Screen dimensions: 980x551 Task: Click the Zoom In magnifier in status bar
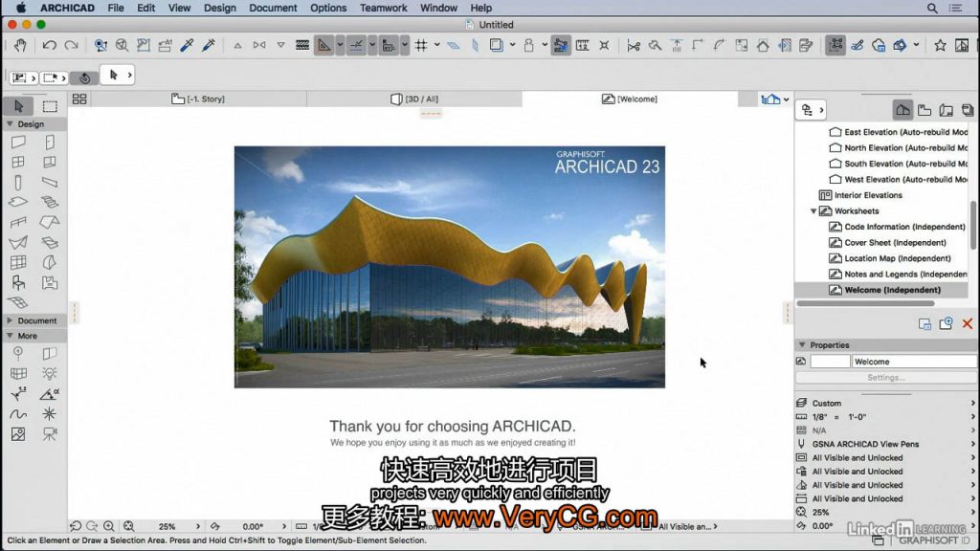109,527
